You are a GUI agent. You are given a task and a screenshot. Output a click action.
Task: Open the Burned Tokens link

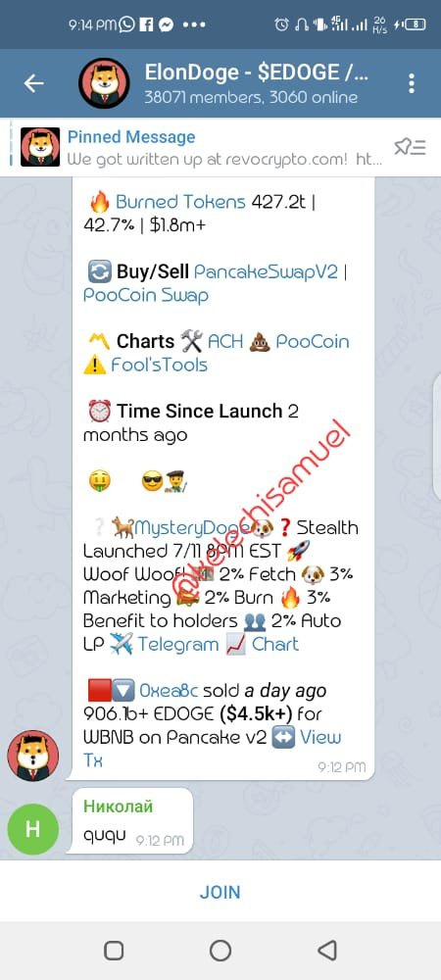click(x=180, y=202)
